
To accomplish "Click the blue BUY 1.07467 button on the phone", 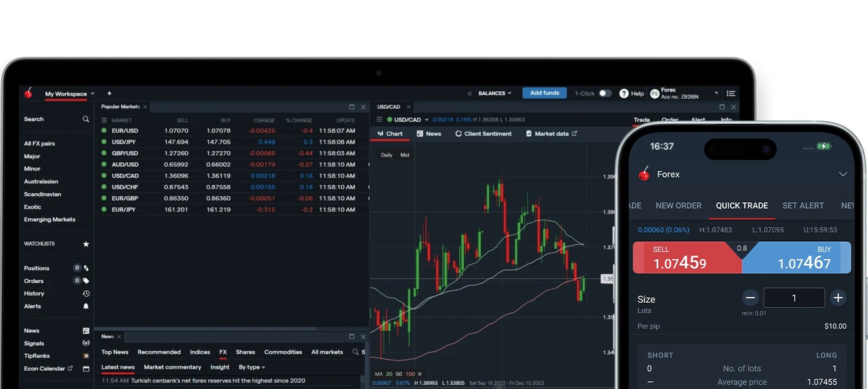I will coord(797,257).
